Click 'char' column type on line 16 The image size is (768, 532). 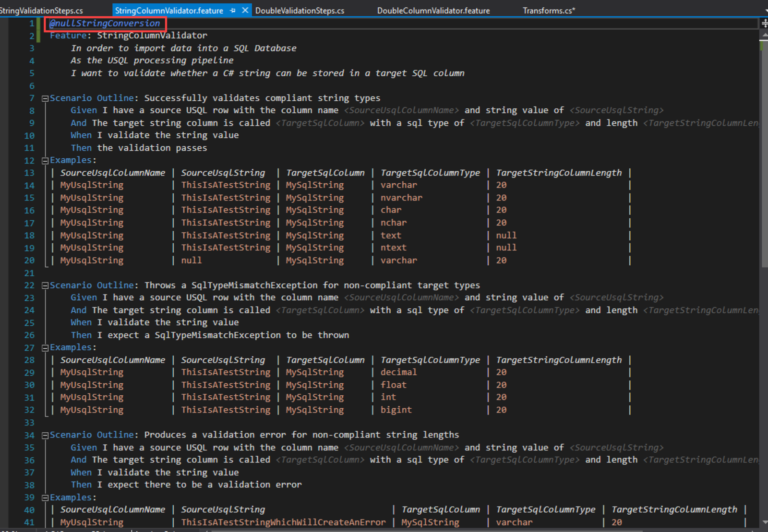point(391,210)
